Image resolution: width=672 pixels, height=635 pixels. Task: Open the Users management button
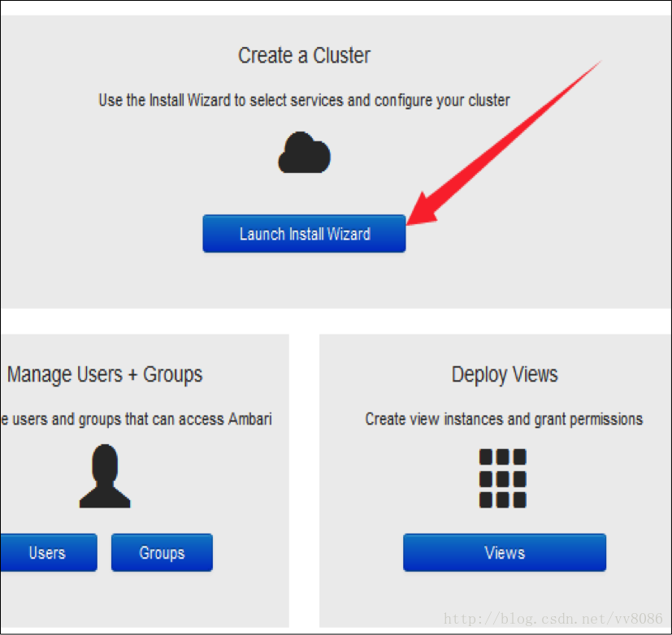[49, 552]
